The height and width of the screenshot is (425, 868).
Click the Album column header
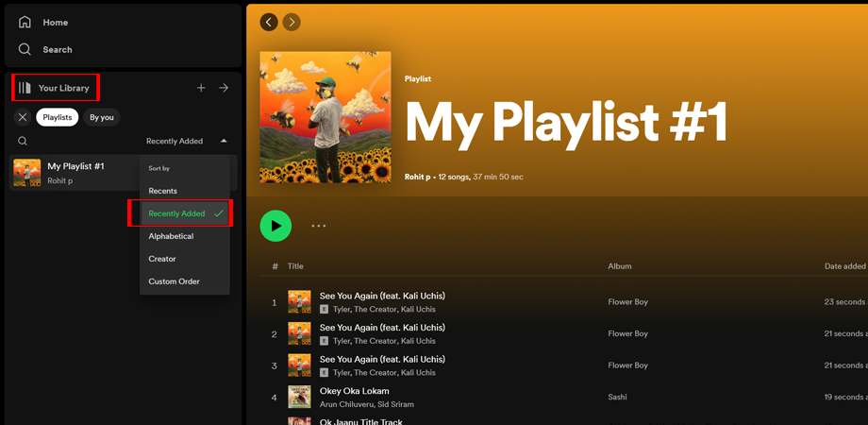(620, 266)
